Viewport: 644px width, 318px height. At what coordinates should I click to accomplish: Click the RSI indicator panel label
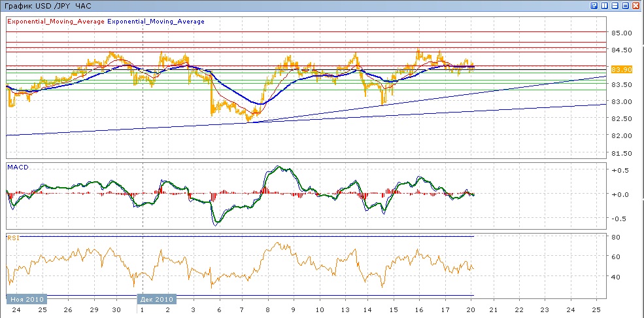[x=12, y=238]
